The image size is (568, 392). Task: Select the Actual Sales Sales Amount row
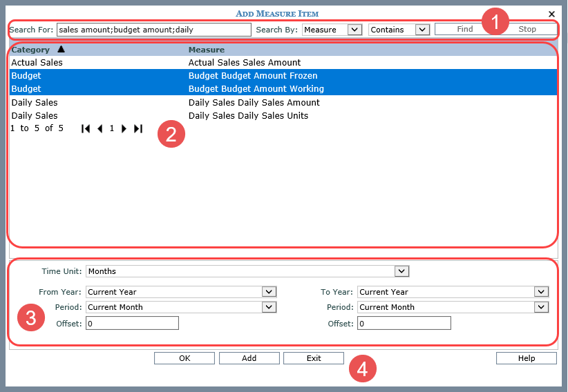point(245,63)
